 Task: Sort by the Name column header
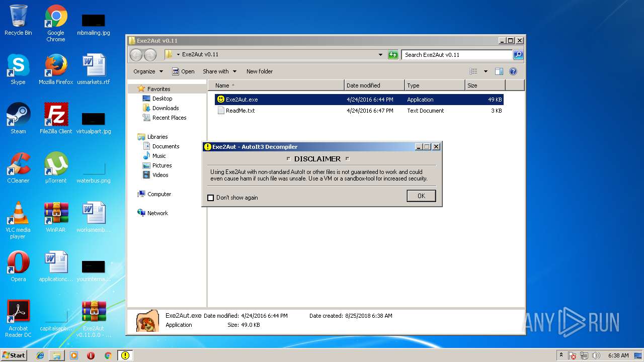coord(276,85)
